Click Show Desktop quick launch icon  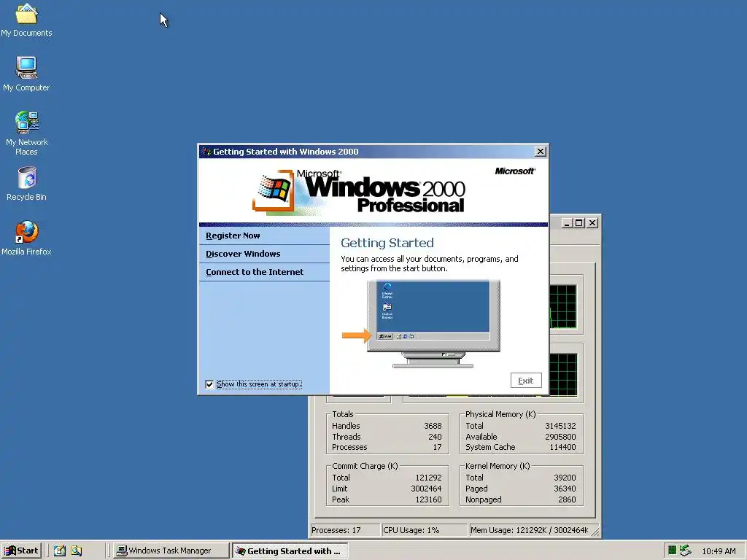coord(60,551)
